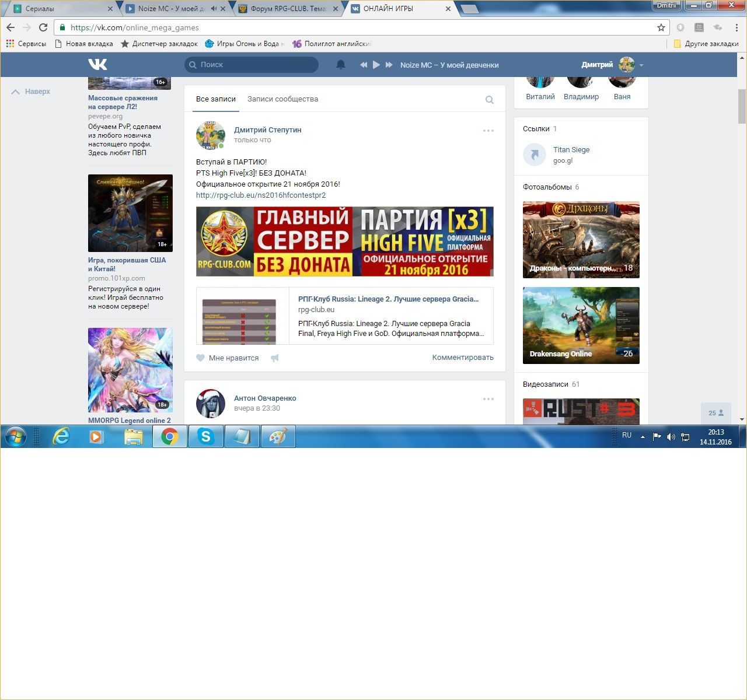Launch Internet Explorer from taskbar
Image resolution: width=747 pixels, height=700 pixels.
click(x=61, y=436)
